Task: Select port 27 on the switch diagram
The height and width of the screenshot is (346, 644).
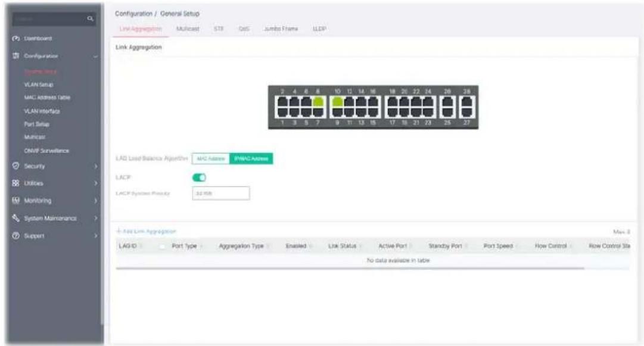Action: tap(467, 111)
